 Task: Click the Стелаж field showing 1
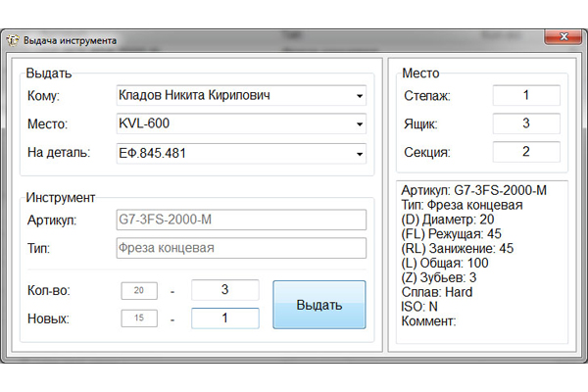coord(526,95)
